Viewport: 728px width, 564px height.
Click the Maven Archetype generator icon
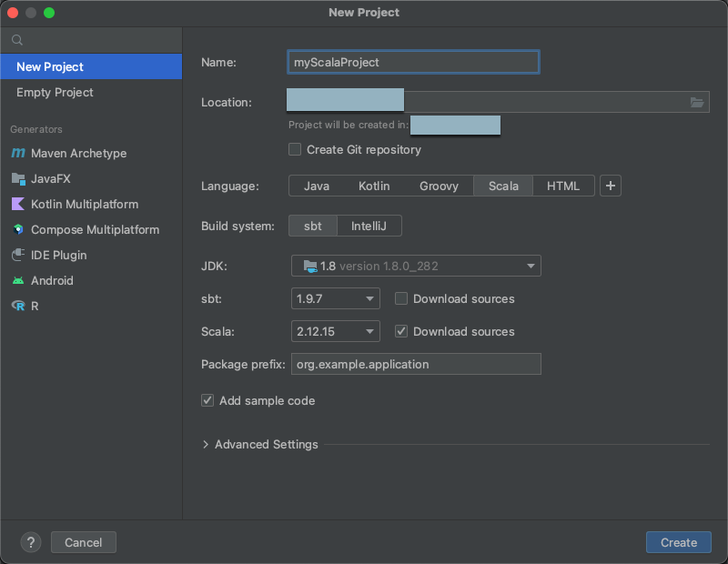click(x=18, y=154)
